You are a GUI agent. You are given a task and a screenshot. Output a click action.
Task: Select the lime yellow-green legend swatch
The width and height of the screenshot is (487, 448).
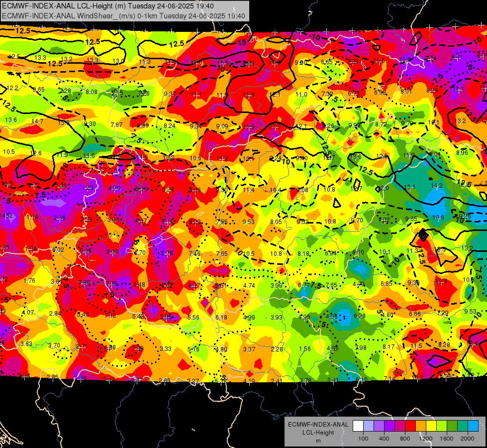pos(442,426)
